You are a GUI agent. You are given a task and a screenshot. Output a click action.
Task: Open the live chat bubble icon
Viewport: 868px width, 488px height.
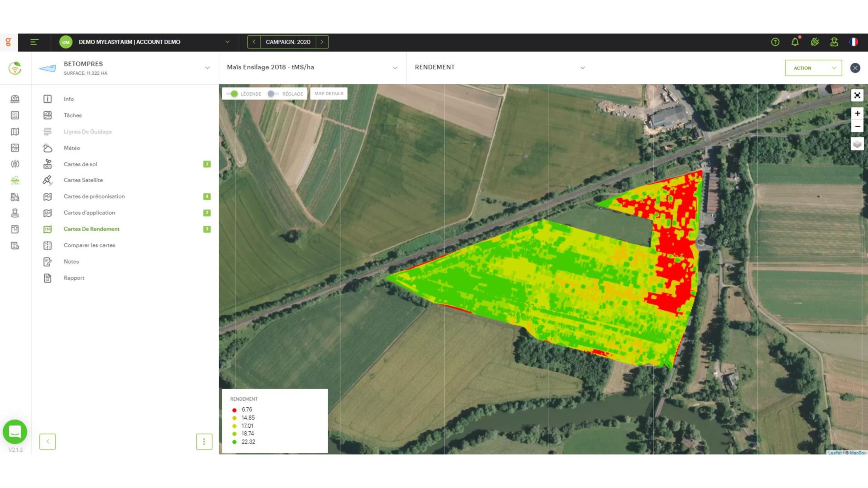(15, 431)
